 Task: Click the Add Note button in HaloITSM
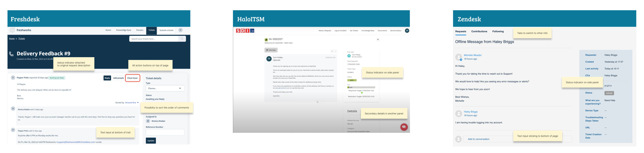click(271, 50)
